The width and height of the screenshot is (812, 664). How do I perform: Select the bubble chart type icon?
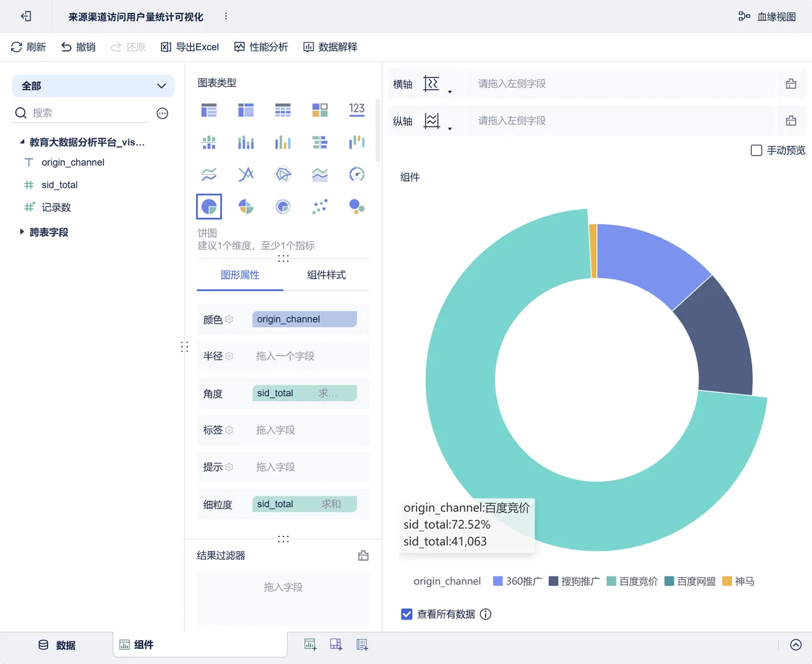pos(357,206)
